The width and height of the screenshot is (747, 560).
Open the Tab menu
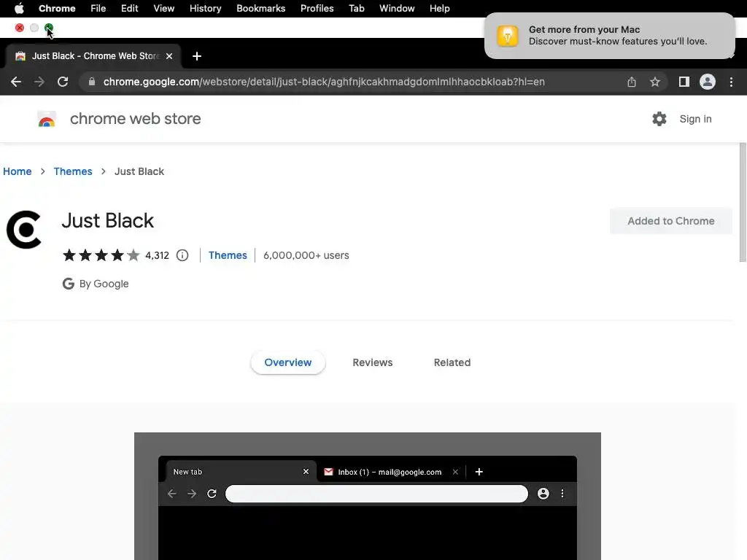[x=356, y=9]
